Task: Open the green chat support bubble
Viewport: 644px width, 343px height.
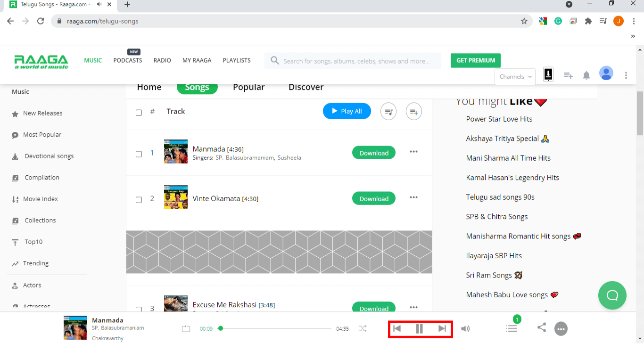Action: click(612, 295)
